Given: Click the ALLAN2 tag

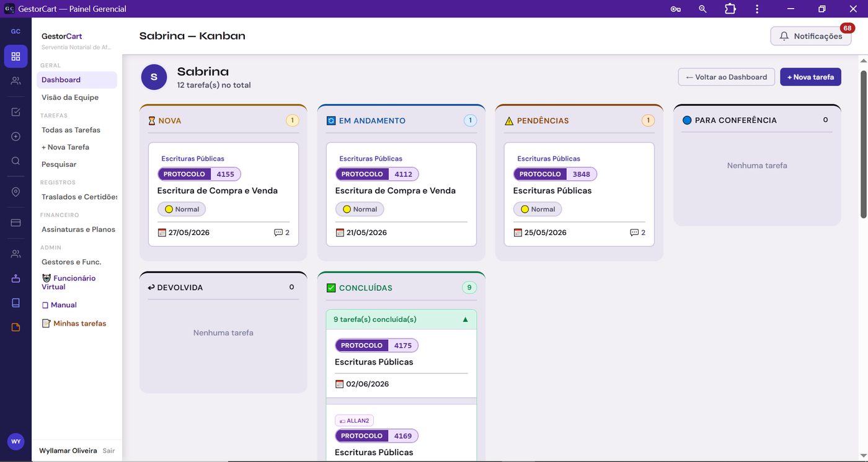Looking at the screenshot, I should coord(354,420).
